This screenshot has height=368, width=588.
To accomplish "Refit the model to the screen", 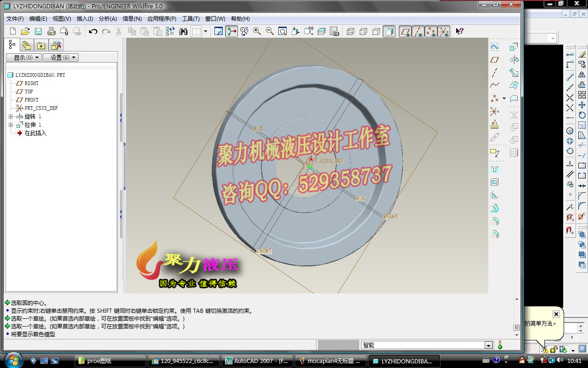I will [x=283, y=31].
